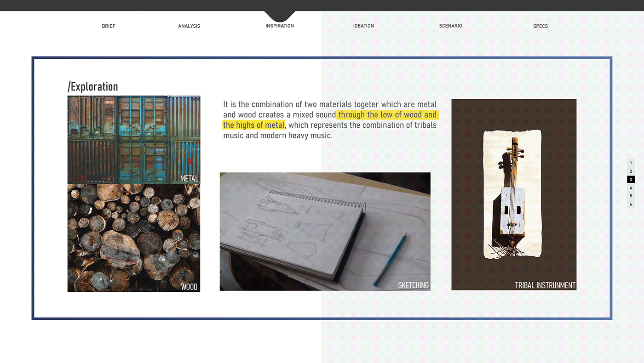
Task: Switch to the SPECS tab
Action: point(540,26)
